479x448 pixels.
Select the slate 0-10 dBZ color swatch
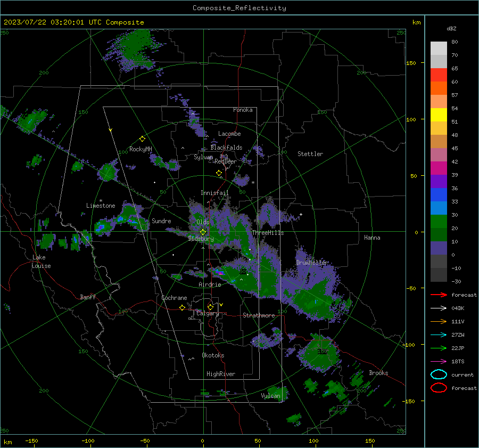(439, 248)
